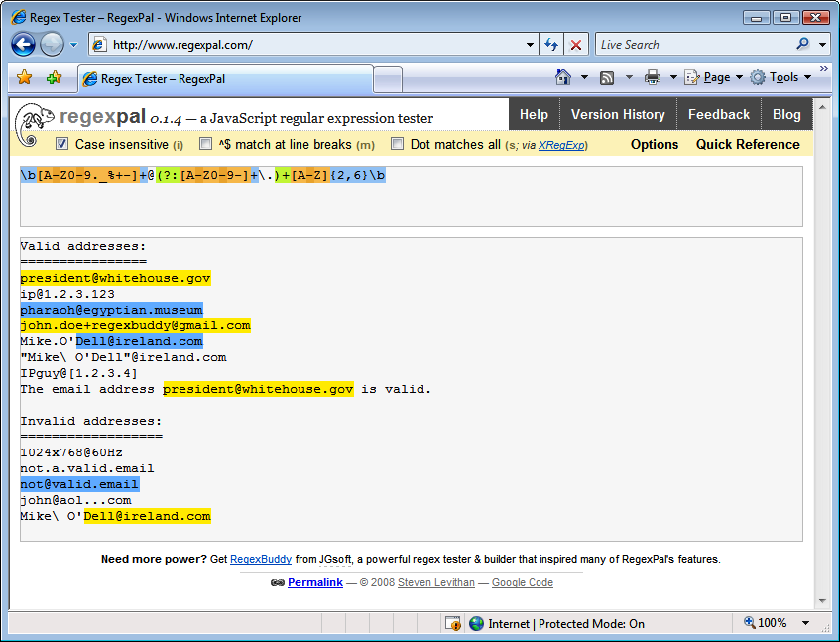The height and width of the screenshot is (642, 840).
Task: Enable Dot matches all checkbox
Action: point(398,144)
